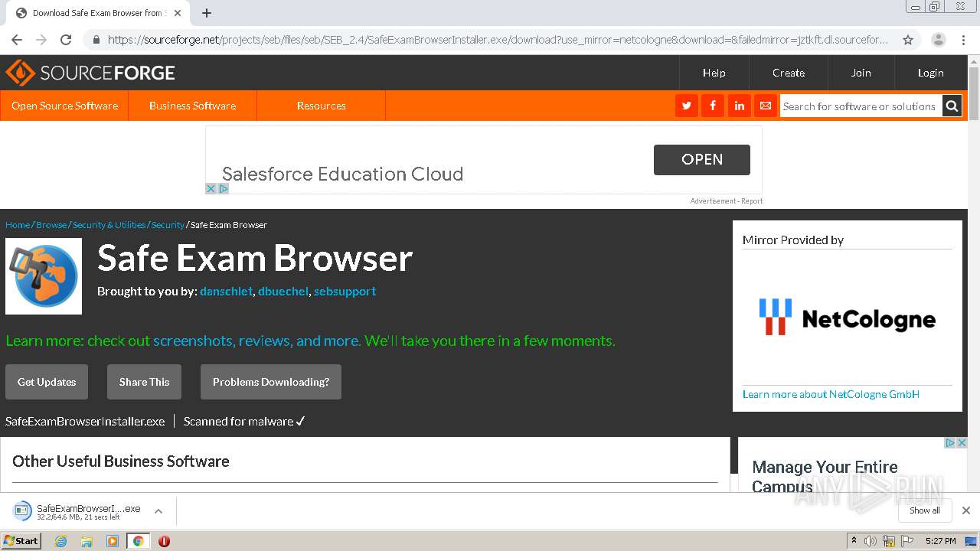Open Chrome profile avatar

[x=939, y=40]
